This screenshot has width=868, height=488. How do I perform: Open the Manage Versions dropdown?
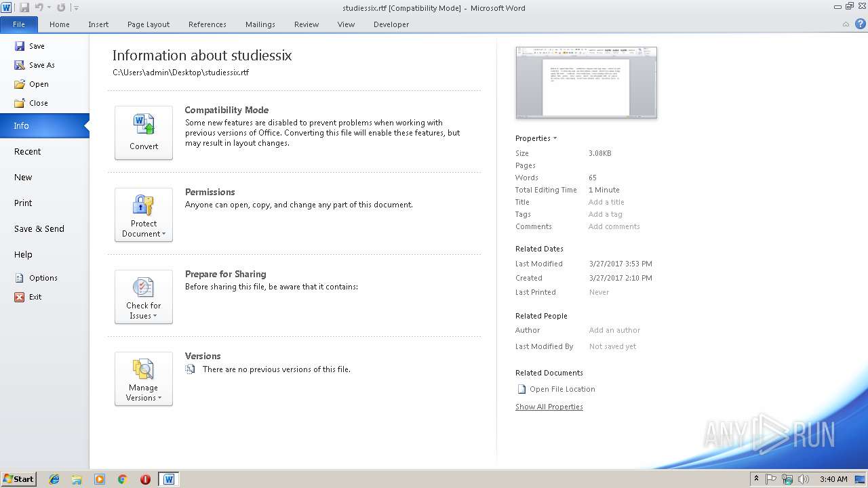pyautogui.click(x=144, y=379)
